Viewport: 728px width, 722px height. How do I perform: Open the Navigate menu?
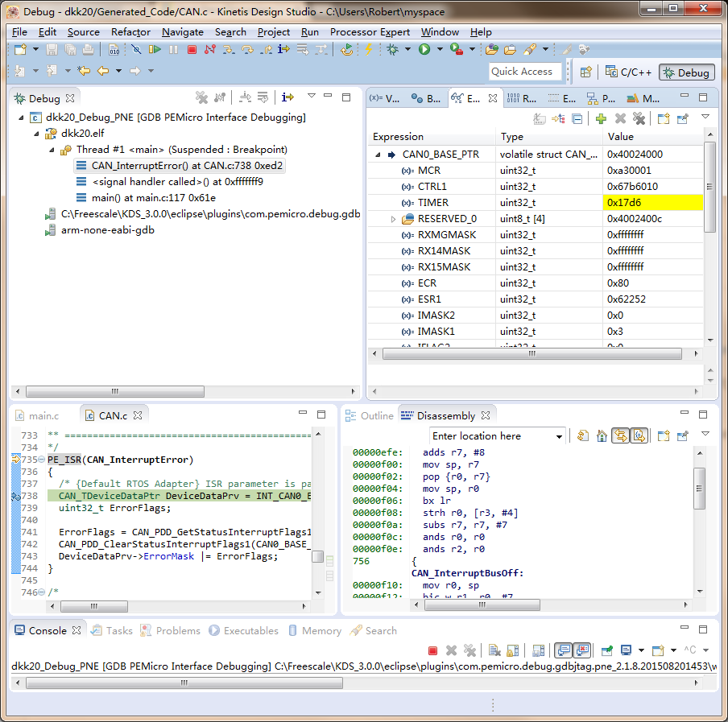(x=183, y=32)
